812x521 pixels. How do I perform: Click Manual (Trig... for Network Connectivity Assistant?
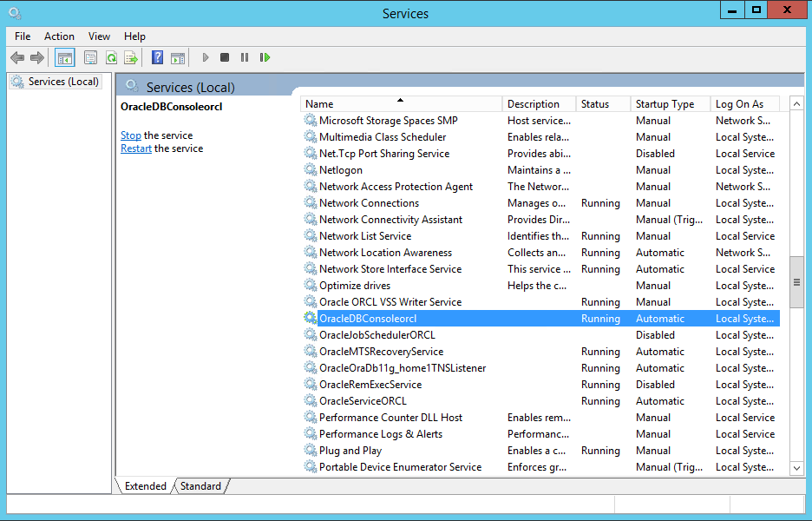pyautogui.click(x=669, y=220)
